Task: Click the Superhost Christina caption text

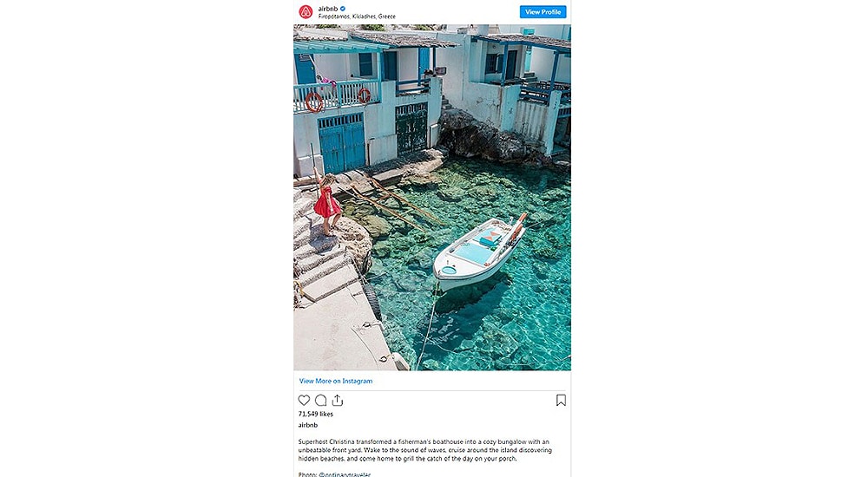Action: [x=425, y=450]
